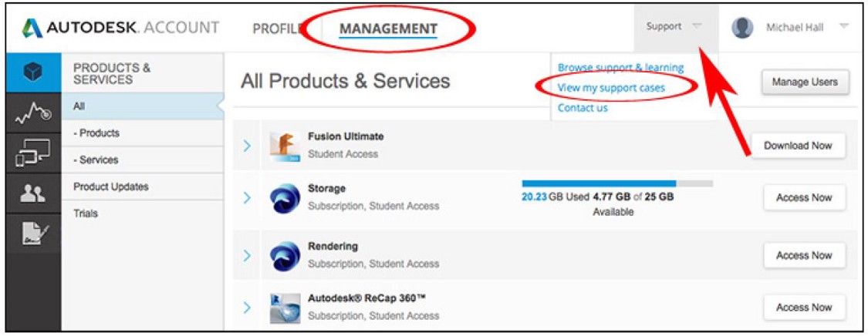Click the Fusion Ultimate product icon
Screen dimensions: 868x336
click(x=285, y=146)
